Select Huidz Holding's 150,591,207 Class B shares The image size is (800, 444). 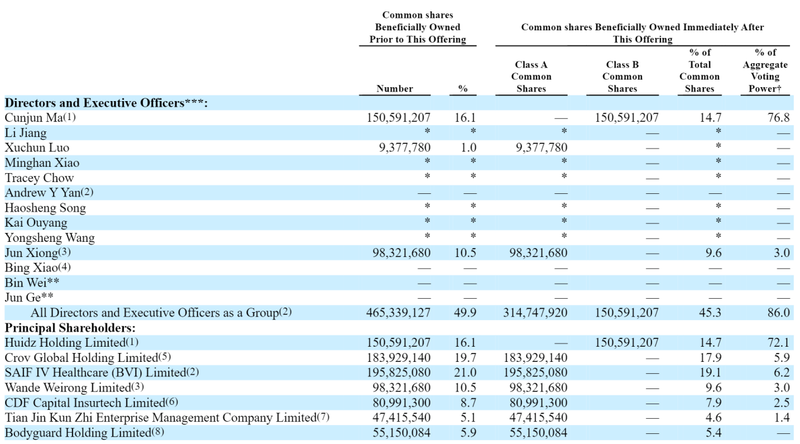point(627,342)
